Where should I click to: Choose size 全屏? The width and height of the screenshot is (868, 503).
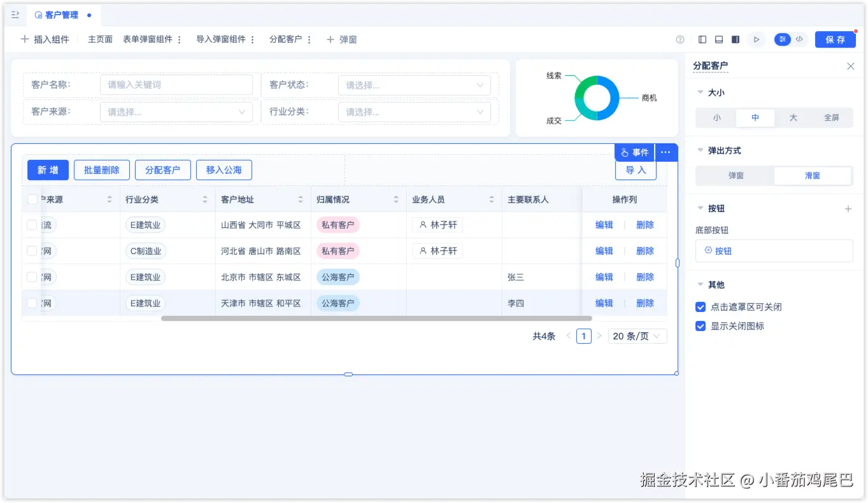[x=832, y=118]
